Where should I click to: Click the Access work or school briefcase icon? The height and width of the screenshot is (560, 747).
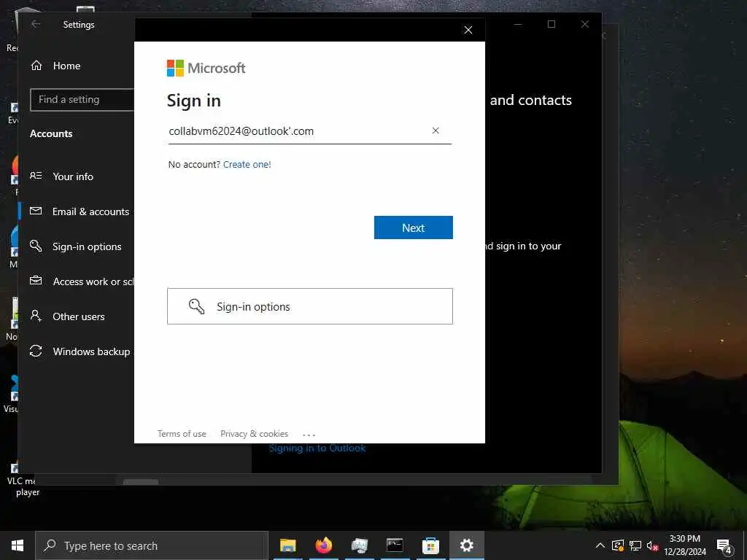(36, 281)
